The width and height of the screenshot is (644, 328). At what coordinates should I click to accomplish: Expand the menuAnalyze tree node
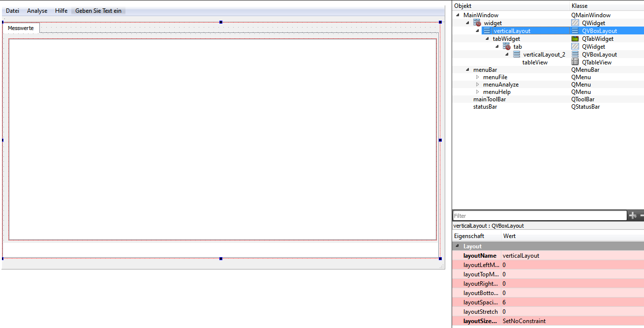tap(477, 85)
